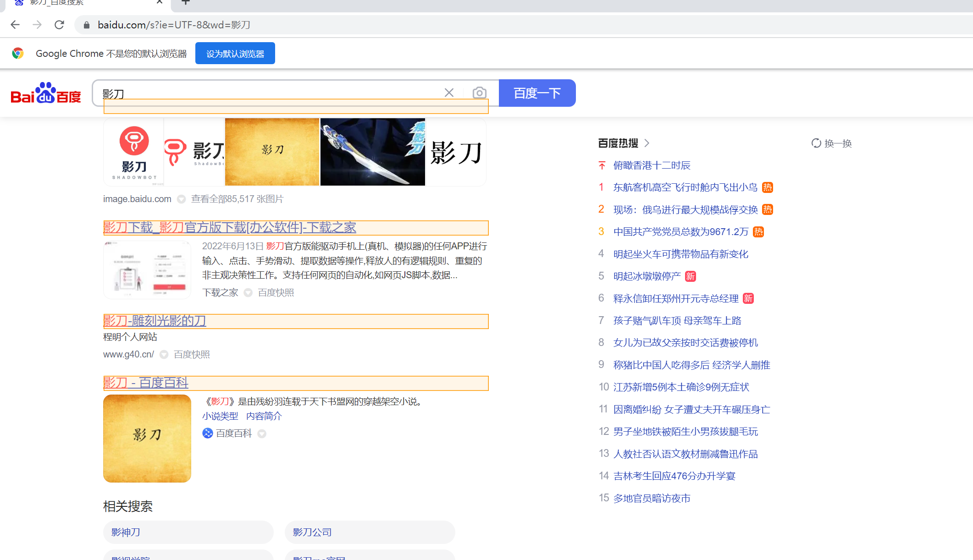Image resolution: width=973 pixels, height=560 pixels.
Task: Open hot search 人教社否认语文教材删减鲁迅作品
Action: coord(686,454)
